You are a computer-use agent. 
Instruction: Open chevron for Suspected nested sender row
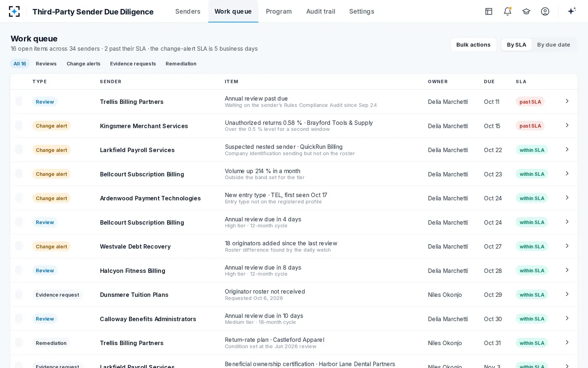click(x=567, y=149)
